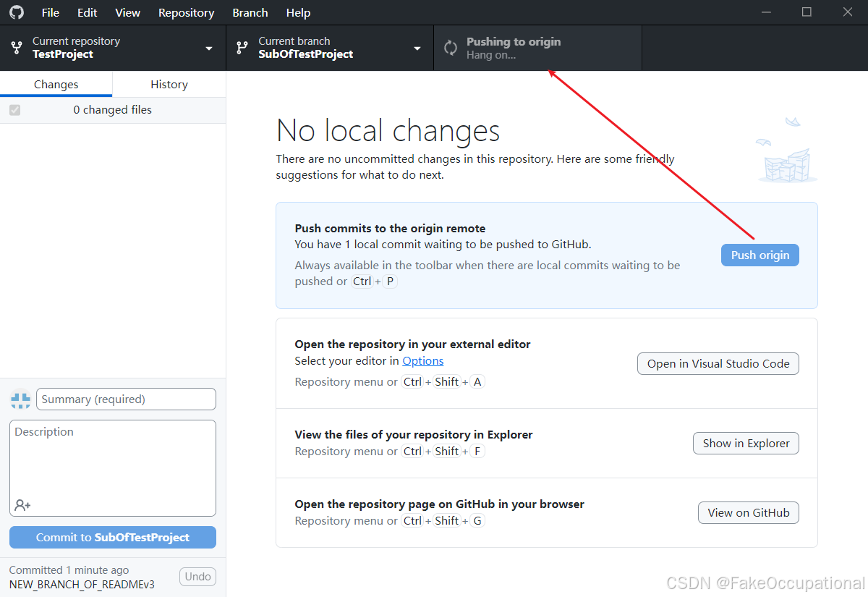Click the repository icon beside Current repository
This screenshot has height=597, width=868.
pyautogui.click(x=17, y=48)
